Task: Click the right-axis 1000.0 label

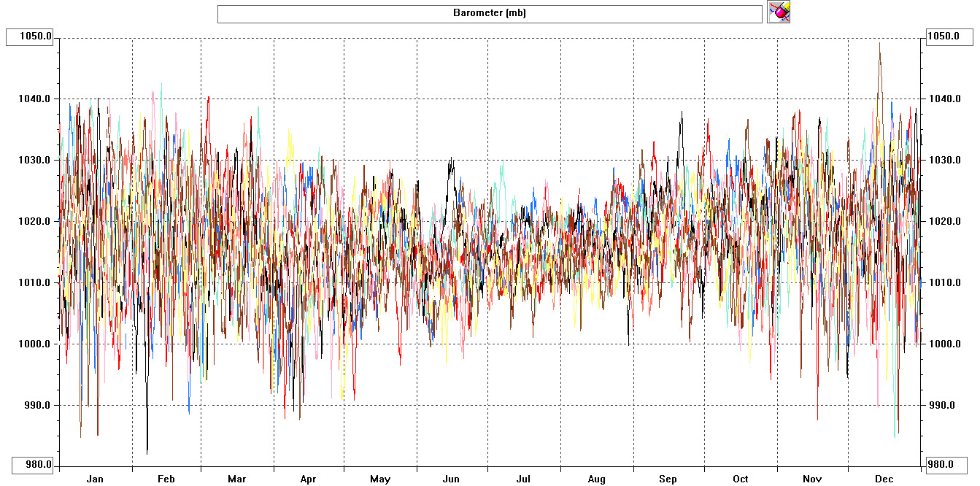Action: tap(943, 344)
